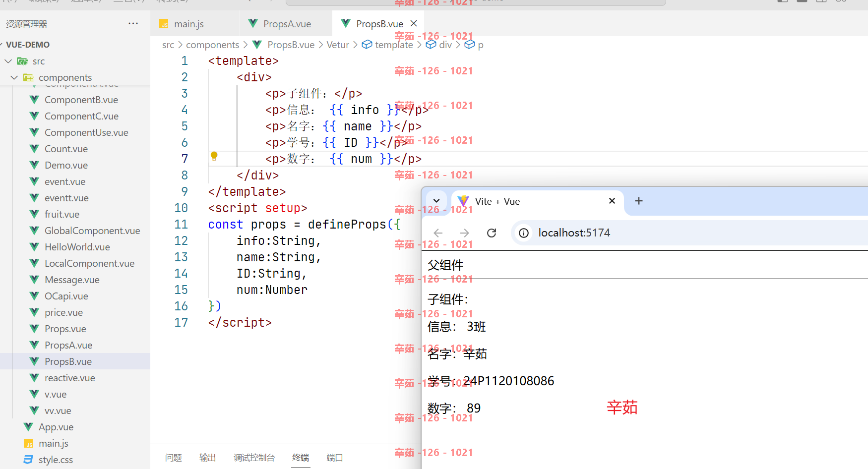The image size is (868, 469).
Task: Open OCapi.vue file
Action: 66,296
